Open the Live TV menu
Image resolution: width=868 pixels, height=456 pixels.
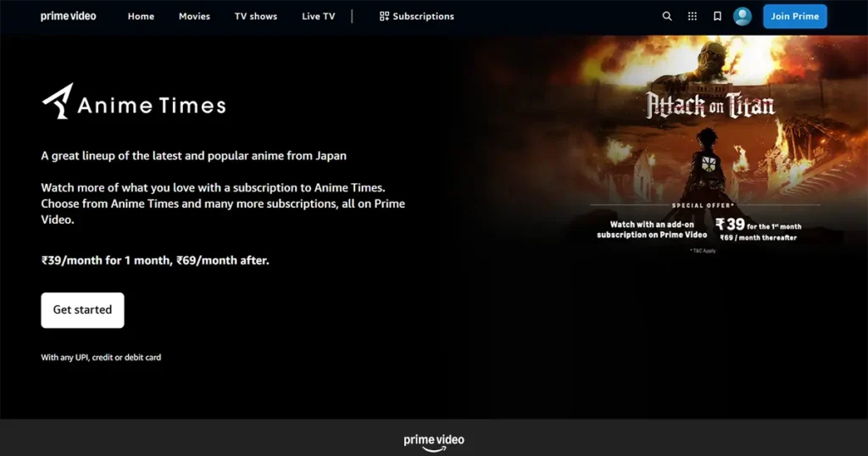point(319,17)
